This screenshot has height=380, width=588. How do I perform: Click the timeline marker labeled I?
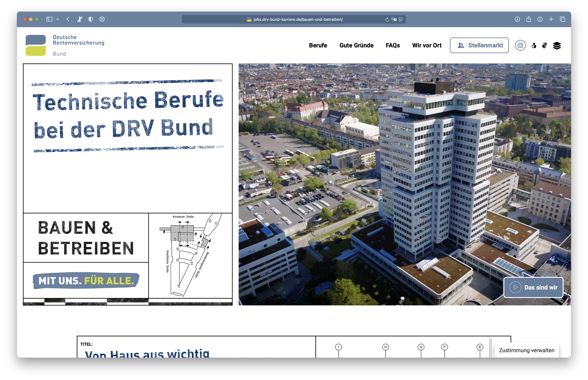pos(338,347)
